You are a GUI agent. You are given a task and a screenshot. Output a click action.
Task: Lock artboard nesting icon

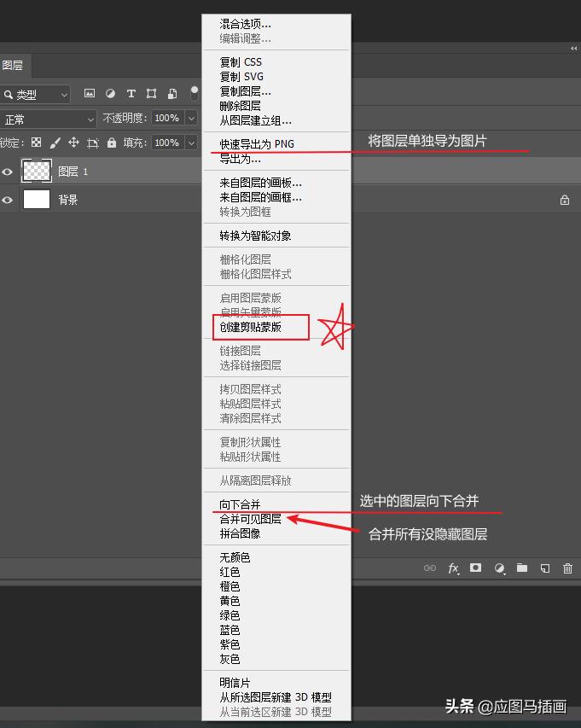point(93,143)
